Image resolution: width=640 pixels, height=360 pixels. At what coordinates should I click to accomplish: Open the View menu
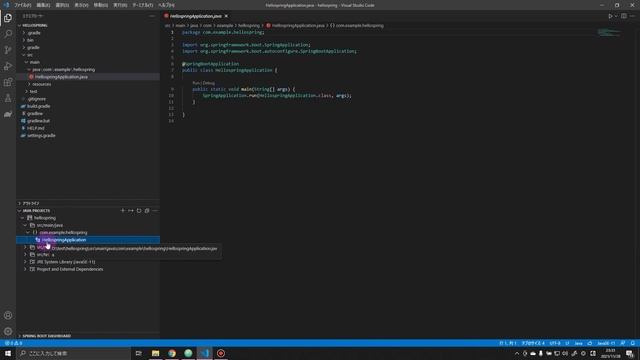coord(81,5)
